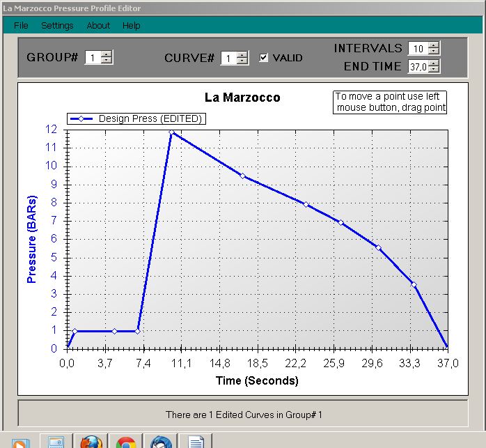This screenshot has height=448, width=486.
Task: Open the File menu
Action: tap(21, 26)
